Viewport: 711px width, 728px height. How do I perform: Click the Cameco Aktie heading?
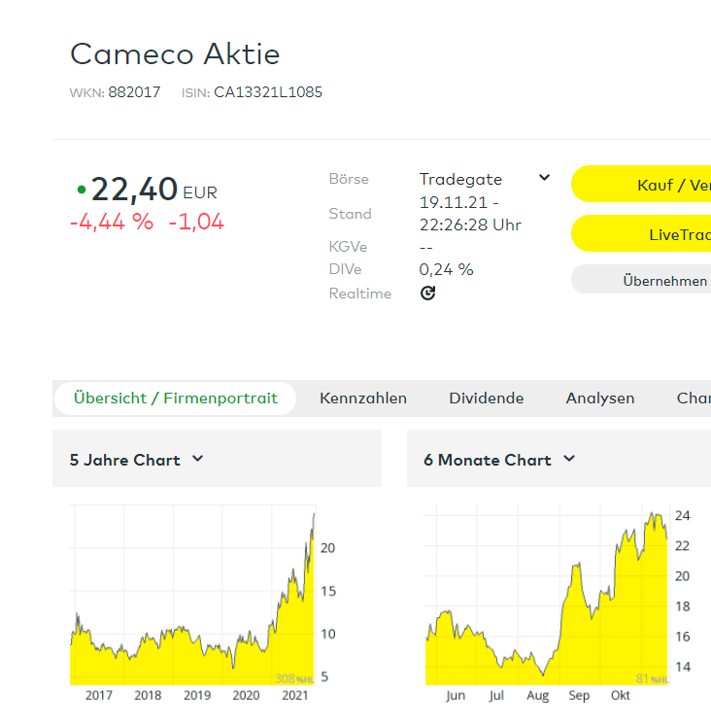click(175, 53)
